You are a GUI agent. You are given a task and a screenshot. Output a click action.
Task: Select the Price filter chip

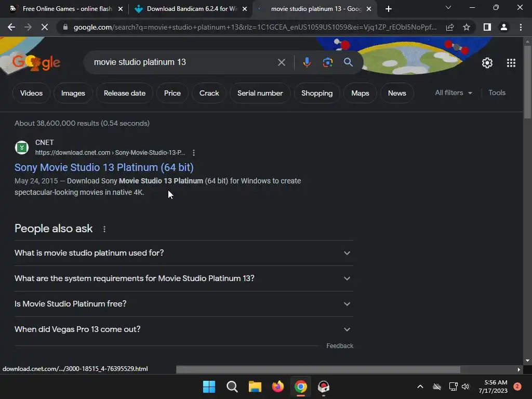click(172, 94)
